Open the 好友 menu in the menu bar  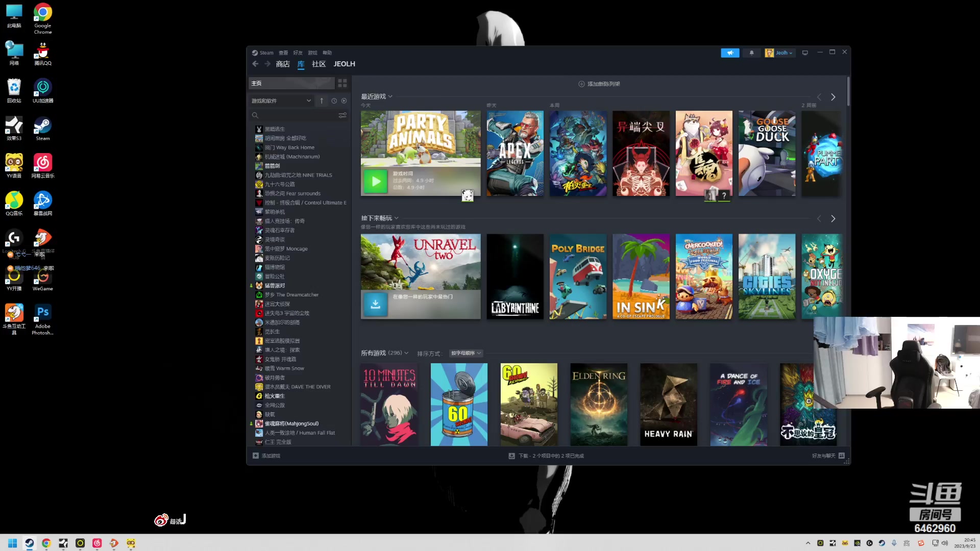[x=298, y=53]
